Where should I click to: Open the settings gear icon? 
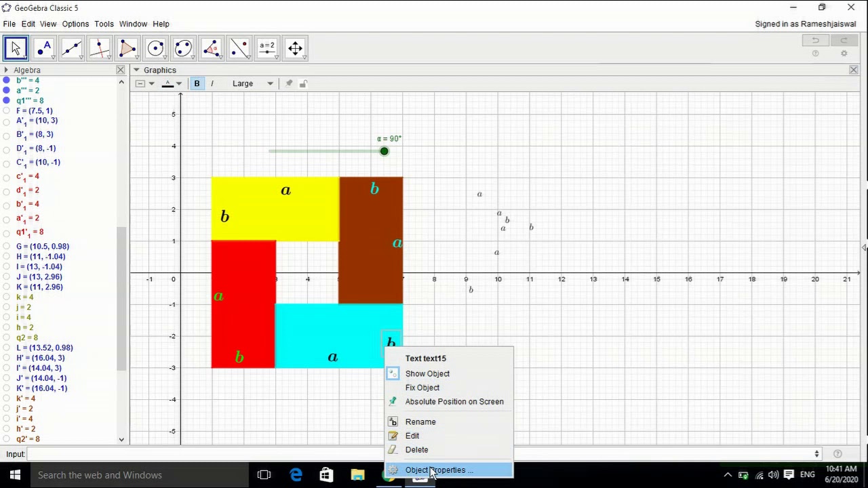[844, 54]
